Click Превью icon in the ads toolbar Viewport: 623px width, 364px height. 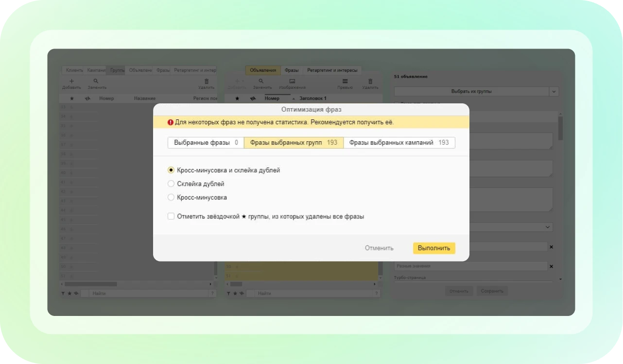pyautogui.click(x=345, y=82)
